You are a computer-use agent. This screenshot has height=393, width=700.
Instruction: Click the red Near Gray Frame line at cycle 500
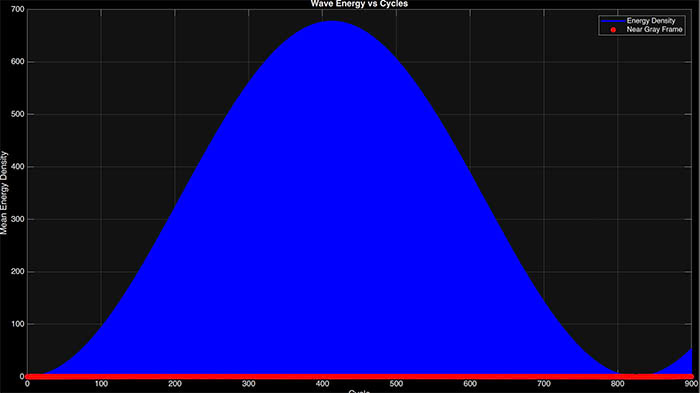coord(396,376)
